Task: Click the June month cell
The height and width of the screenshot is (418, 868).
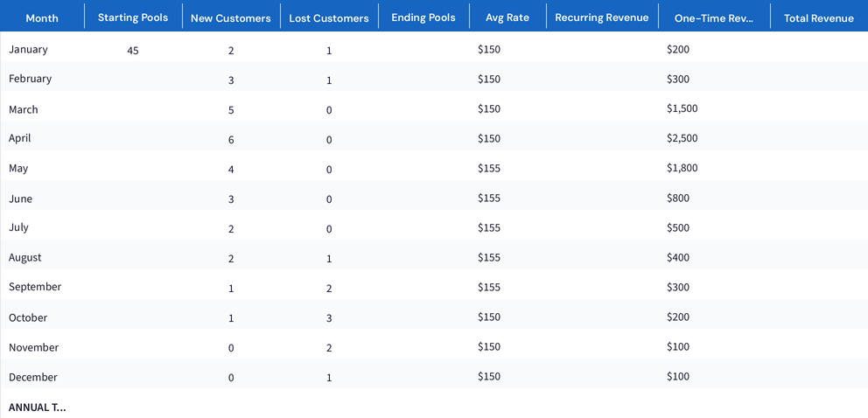Action: point(20,199)
